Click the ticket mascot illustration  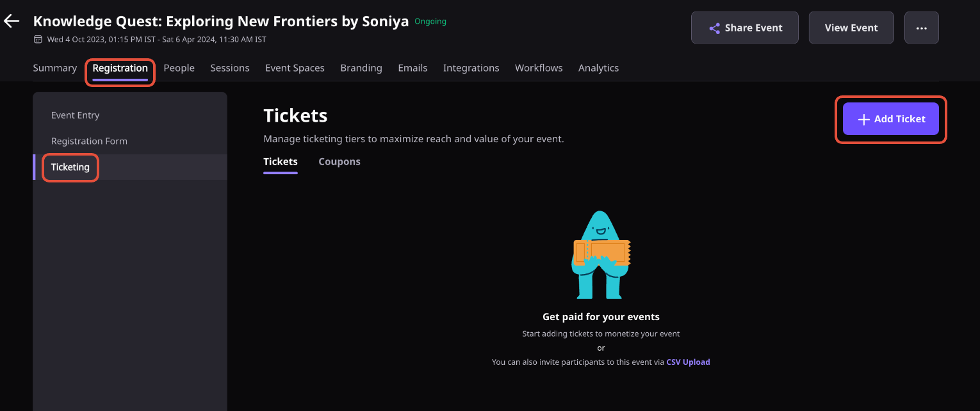[601, 255]
